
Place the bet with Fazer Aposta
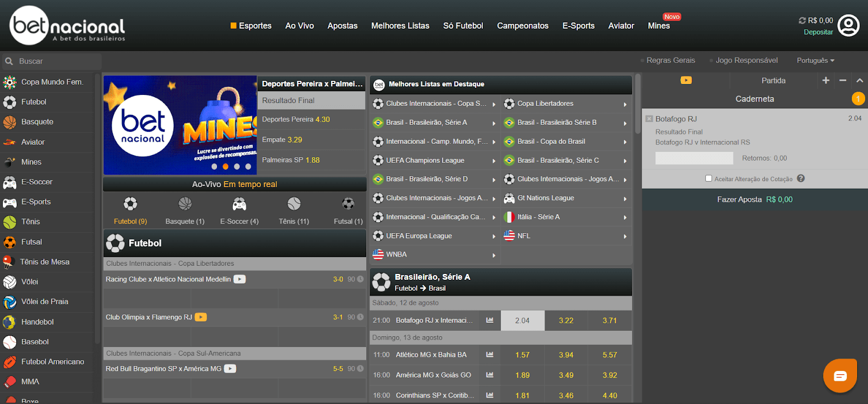[x=755, y=200]
